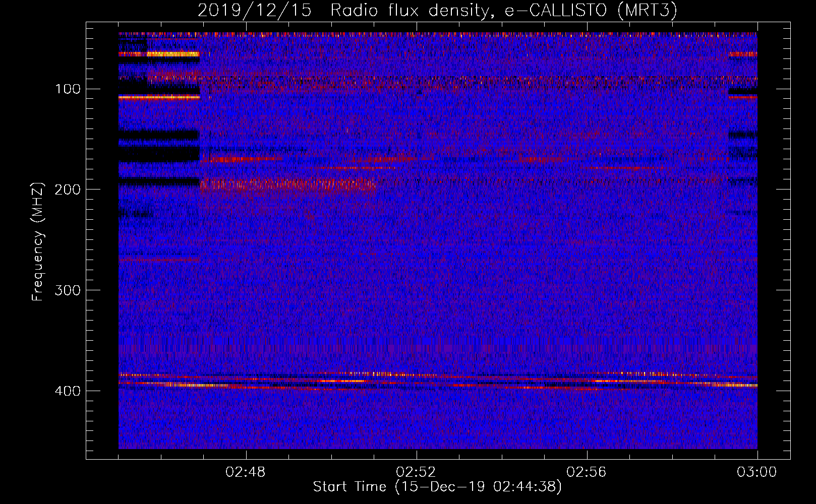This screenshot has width=816, height=504.
Task: Click the 300 frequency tick label
Action: pos(68,290)
